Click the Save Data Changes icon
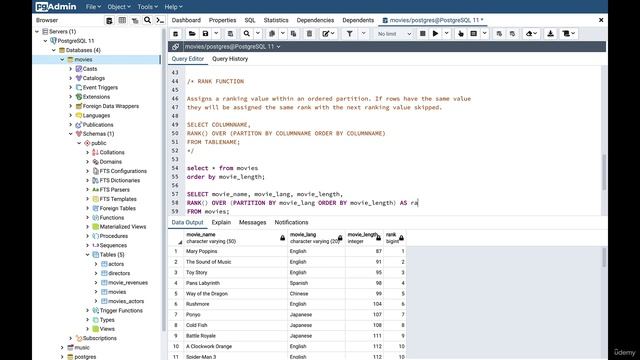This screenshot has width=640, height=360. pos(230,34)
